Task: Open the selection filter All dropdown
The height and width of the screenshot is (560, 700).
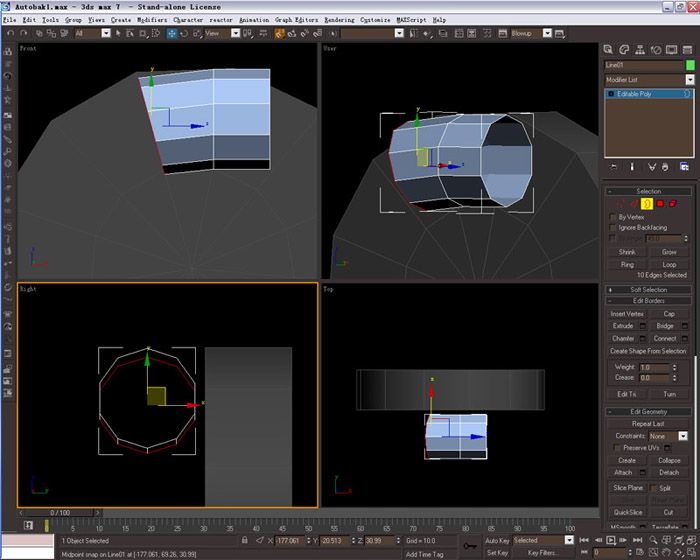Action: [106, 33]
